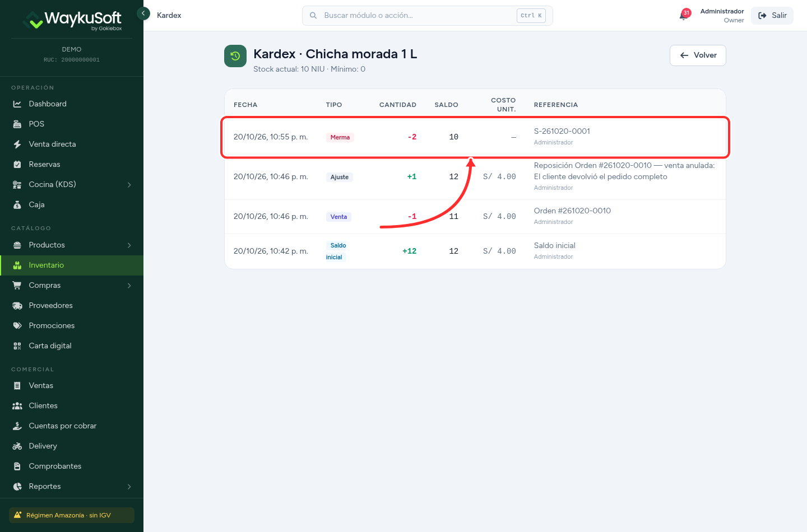Screen dimensions: 807x532
Task: Select reference S-261020-0001
Action: tap(562, 132)
